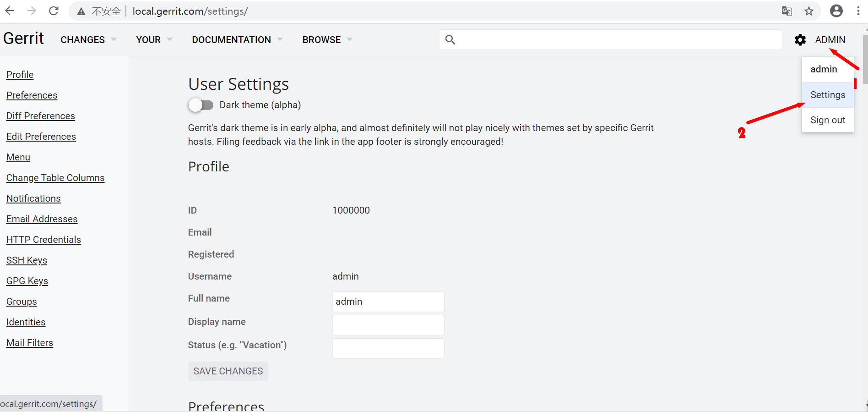Open Change Table Columns link

tap(55, 178)
